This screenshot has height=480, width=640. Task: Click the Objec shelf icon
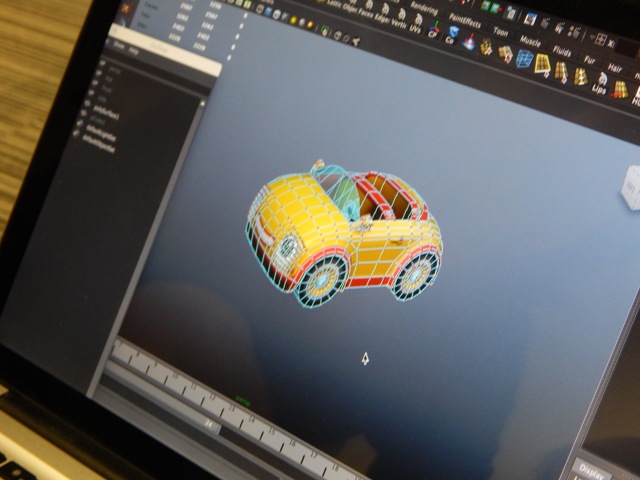[x=352, y=6]
